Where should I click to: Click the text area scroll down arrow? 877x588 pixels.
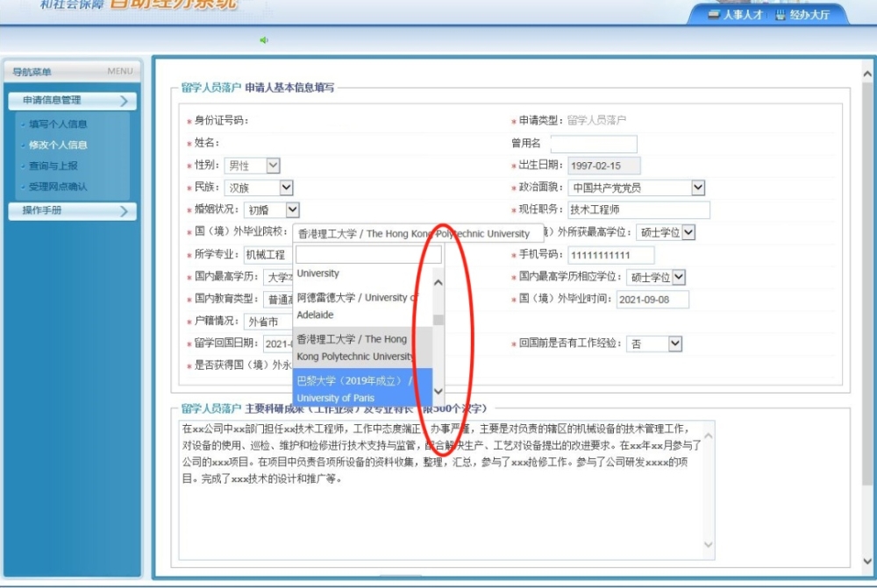pyautogui.click(x=708, y=544)
